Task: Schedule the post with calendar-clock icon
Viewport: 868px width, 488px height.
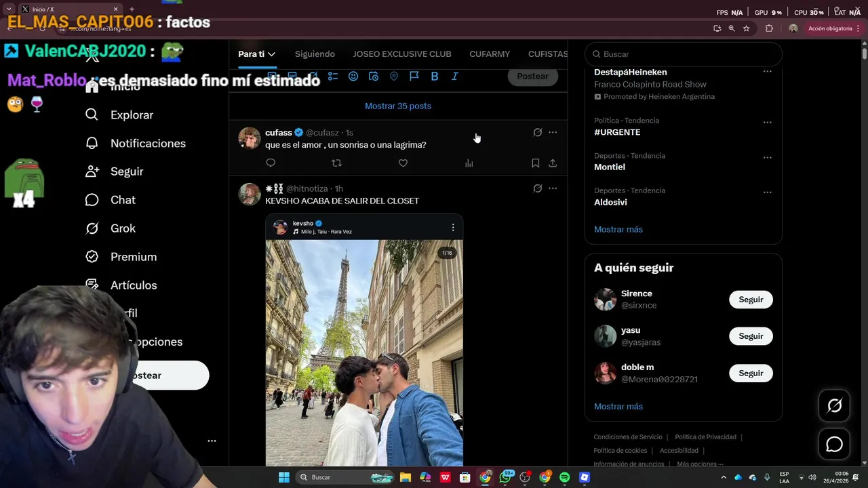Action: [x=374, y=77]
